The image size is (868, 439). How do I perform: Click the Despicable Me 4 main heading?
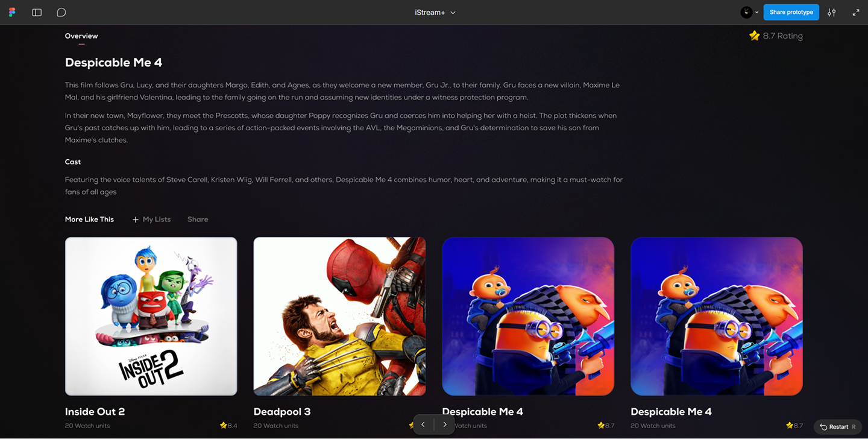(x=113, y=63)
